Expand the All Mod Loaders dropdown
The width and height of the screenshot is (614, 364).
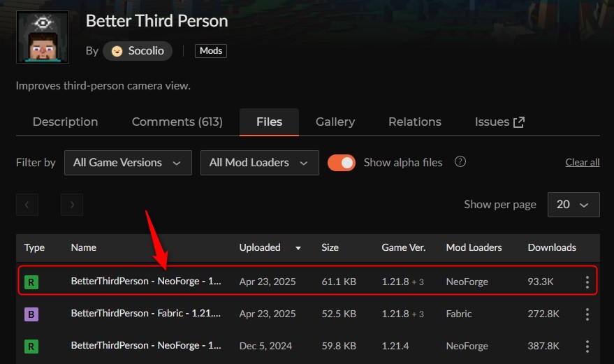pyautogui.click(x=260, y=163)
